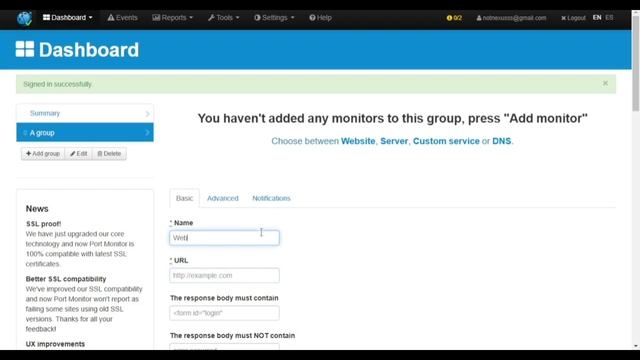Expand the Reports dropdown menu
The image size is (640, 360).
[173, 18]
